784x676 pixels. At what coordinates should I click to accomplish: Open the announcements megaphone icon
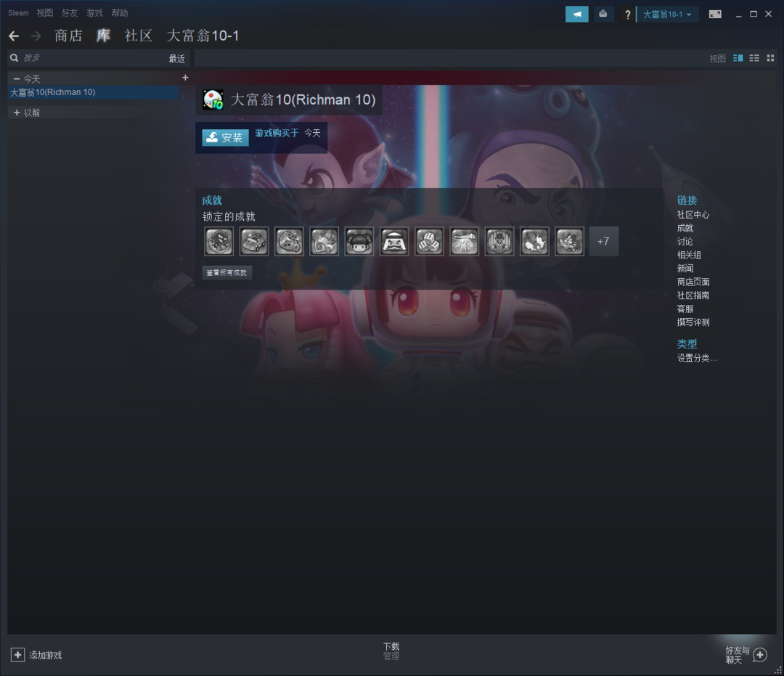pyautogui.click(x=577, y=14)
